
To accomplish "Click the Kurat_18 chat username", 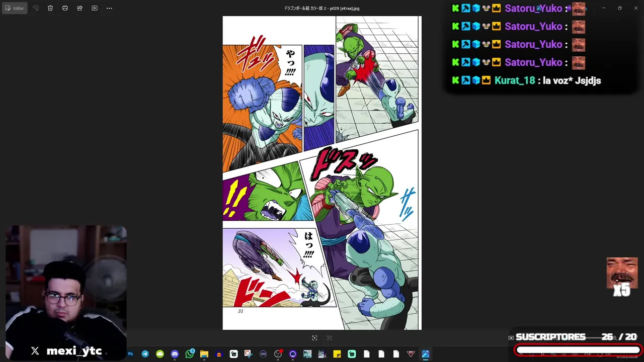I will 514,80.
